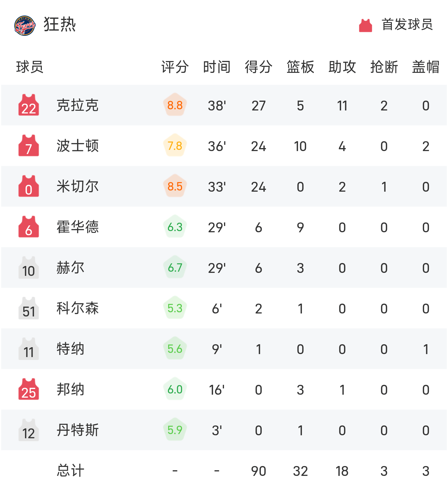Click the gray number 51 jersey icon
Screen dimensions: 448x492
pos(29,308)
